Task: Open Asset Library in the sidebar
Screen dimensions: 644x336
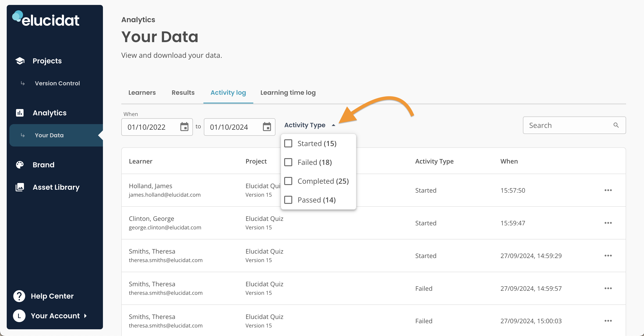Action: pos(56,187)
